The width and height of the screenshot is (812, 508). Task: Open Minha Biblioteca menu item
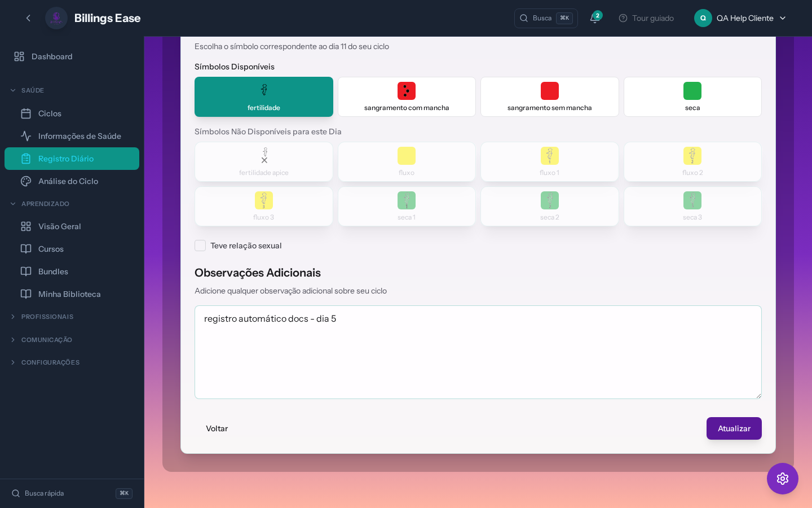[x=69, y=294]
